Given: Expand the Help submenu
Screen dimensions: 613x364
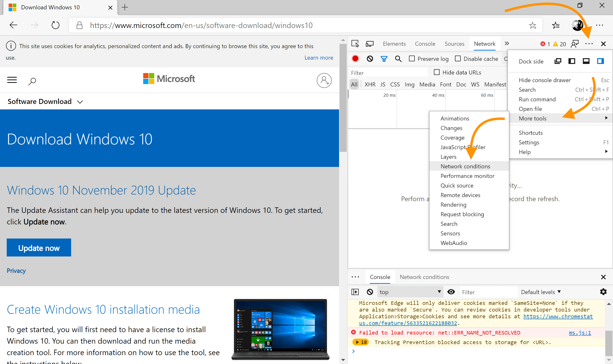Looking at the screenshot, I should pyautogui.click(x=561, y=152).
